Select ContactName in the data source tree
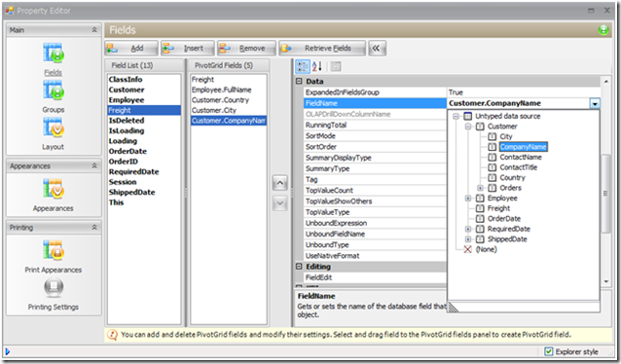Image resolution: width=621 pixels, height=364 pixels. point(521,158)
